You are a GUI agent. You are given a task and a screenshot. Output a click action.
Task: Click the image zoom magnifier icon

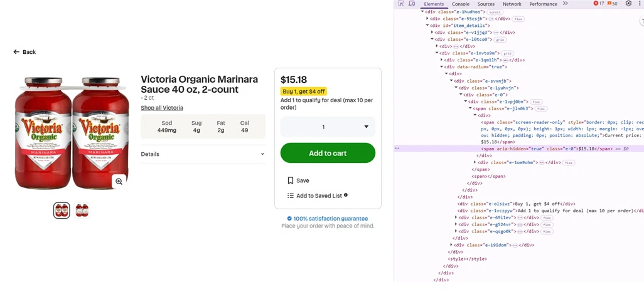119,181
